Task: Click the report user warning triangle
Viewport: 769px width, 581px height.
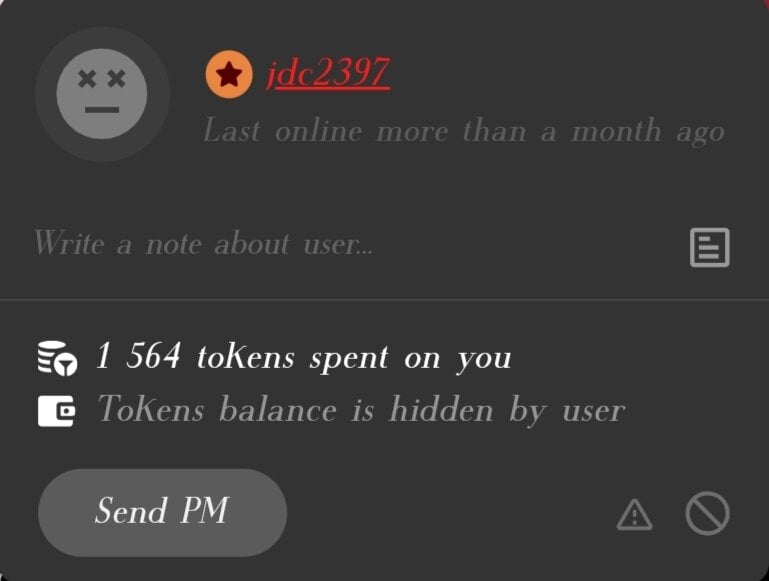Action: pos(634,514)
